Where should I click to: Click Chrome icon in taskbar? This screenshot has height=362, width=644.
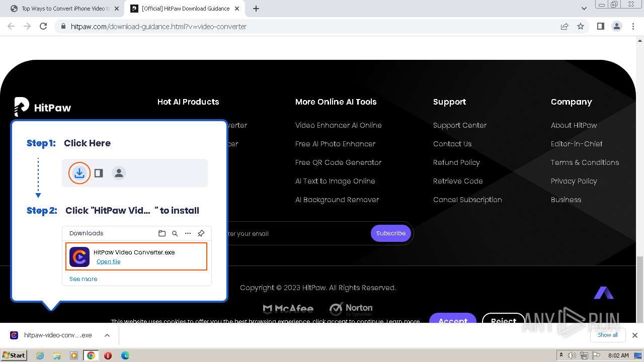[91, 355]
